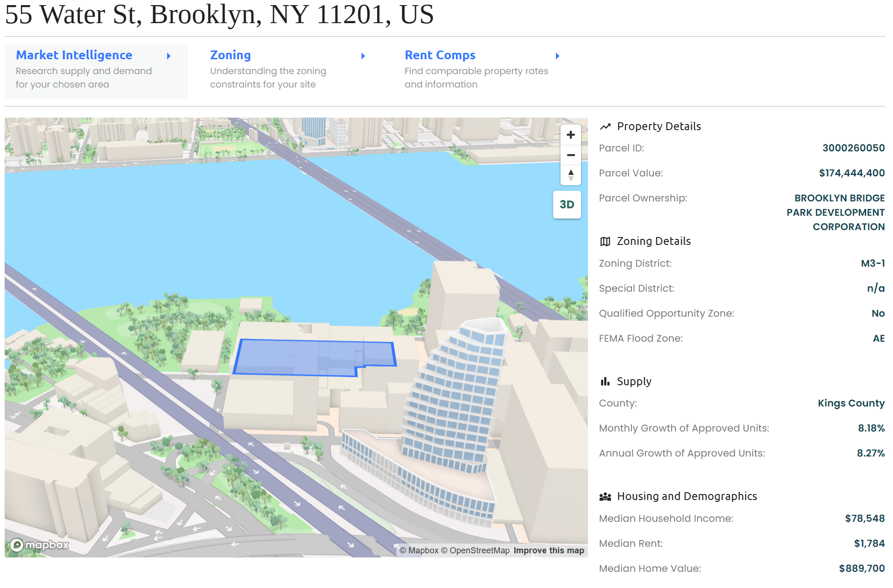Open the Mapbox attribution link
This screenshot has height=588, width=893.
(x=419, y=550)
